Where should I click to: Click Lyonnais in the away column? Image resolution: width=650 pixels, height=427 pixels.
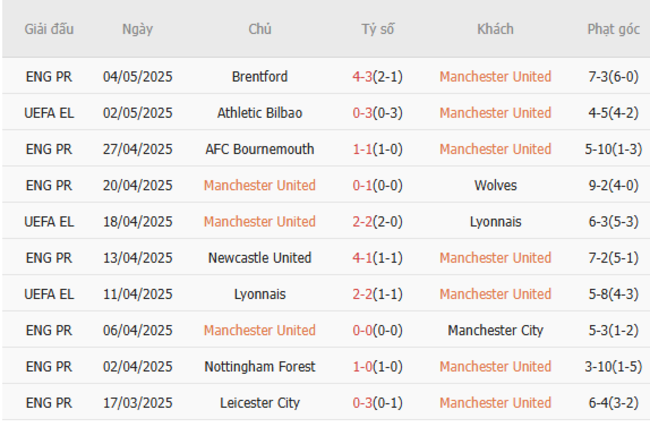coord(495,221)
